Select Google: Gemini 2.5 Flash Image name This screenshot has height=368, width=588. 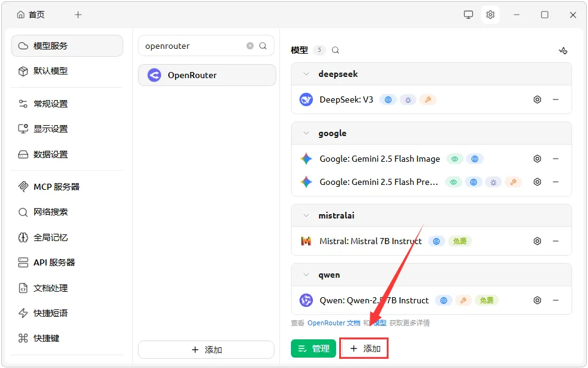tap(379, 159)
